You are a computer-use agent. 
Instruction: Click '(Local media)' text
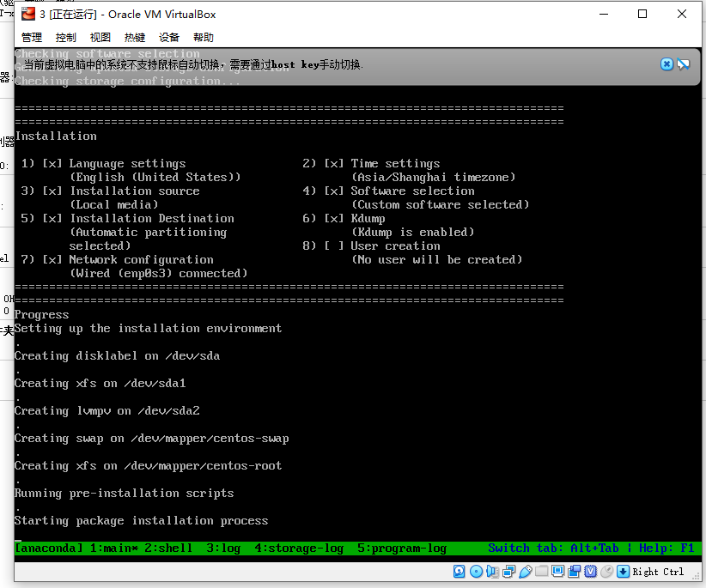pos(114,204)
